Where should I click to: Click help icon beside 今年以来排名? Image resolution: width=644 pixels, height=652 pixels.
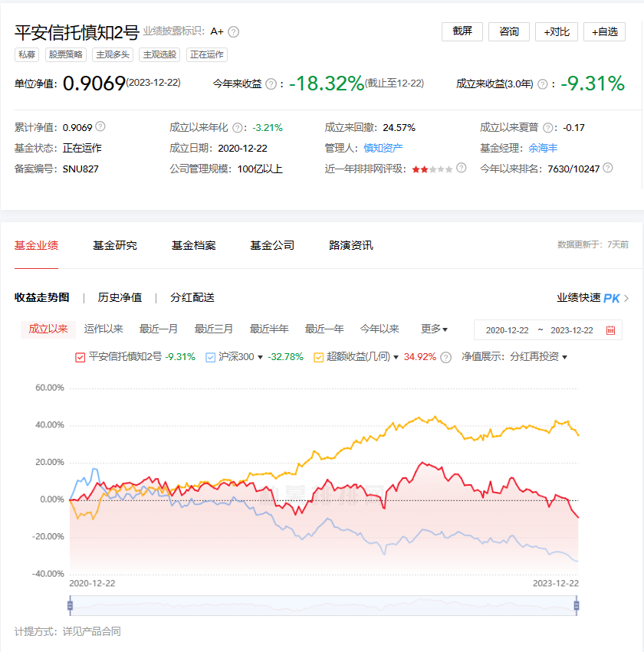(x=608, y=168)
